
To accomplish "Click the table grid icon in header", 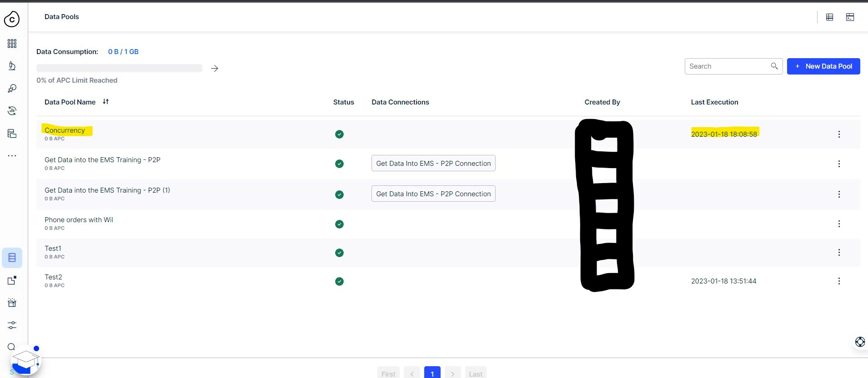I will (x=830, y=17).
